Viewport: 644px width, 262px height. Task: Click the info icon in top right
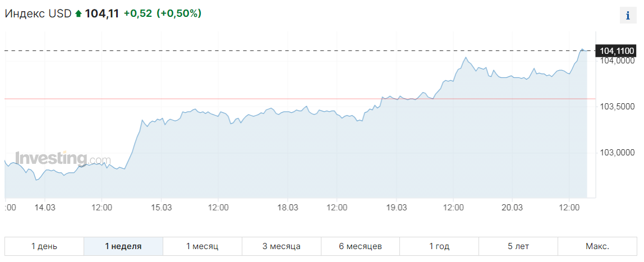pyautogui.click(x=628, y=16)
